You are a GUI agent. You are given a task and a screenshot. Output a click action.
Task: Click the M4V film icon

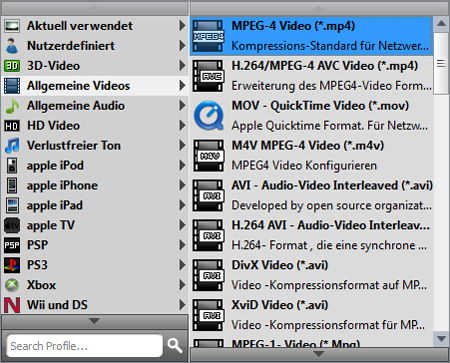coord(208,155)
